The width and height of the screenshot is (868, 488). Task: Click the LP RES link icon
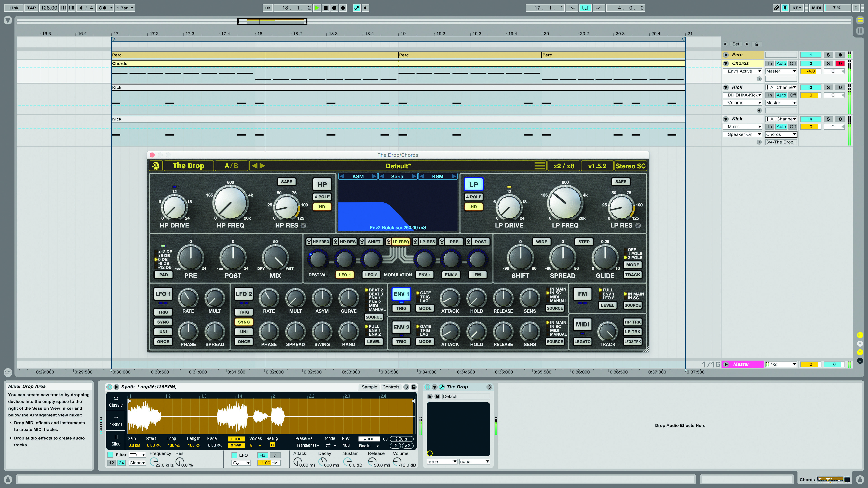point(638,226)
